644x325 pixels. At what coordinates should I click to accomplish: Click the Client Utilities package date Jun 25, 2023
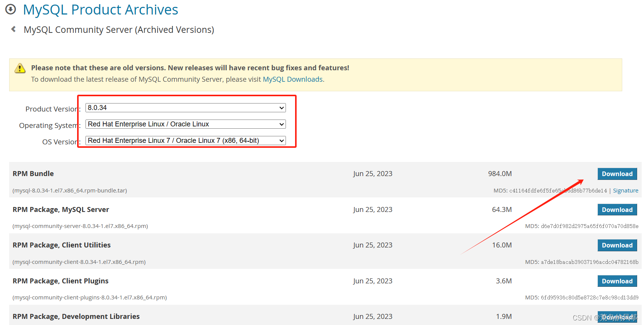click(x=373, y=245)
